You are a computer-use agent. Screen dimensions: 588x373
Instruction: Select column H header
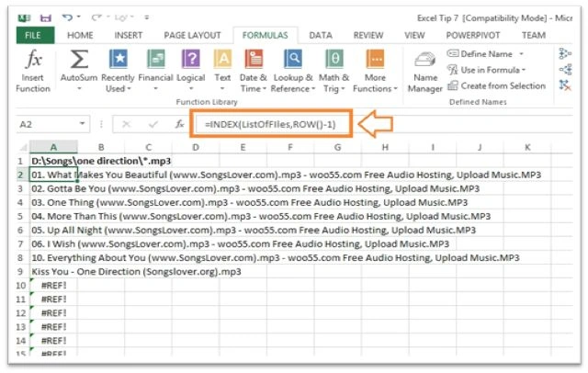pos(385,147)
